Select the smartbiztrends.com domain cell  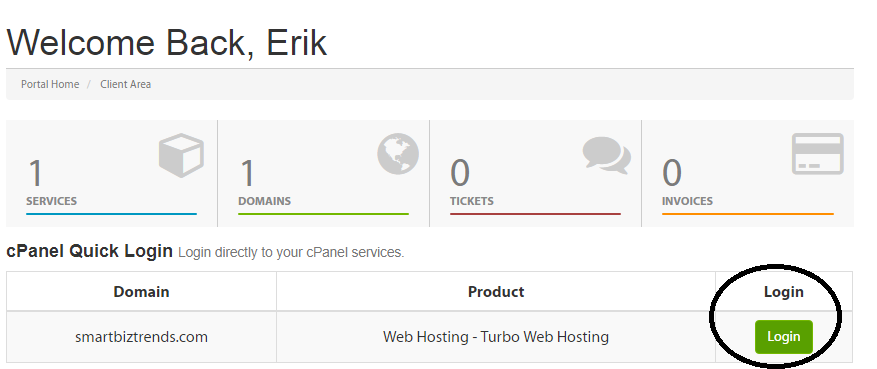coord(142,337)
